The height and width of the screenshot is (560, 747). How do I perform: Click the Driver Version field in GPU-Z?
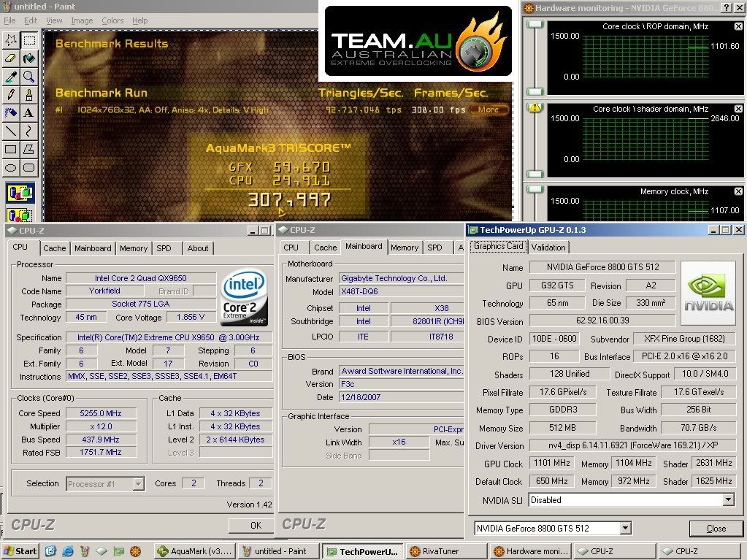click(x=631, y=445)
